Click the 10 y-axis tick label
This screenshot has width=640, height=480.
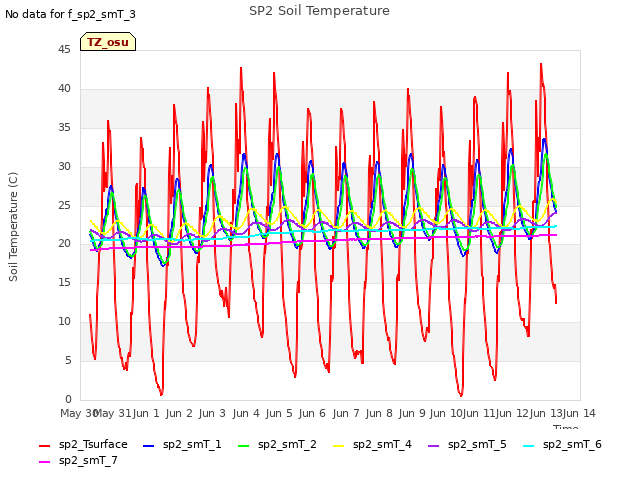click(x=64, y=322)
